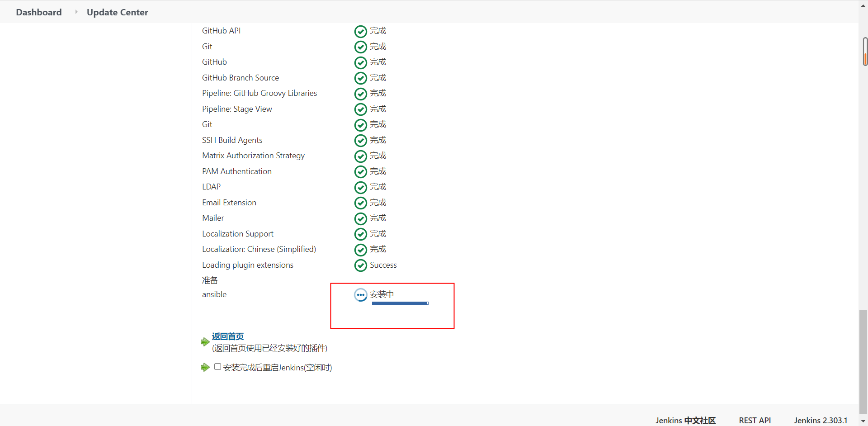Click the ansible installing pending icon
The width and height of the screenshot is (868, 426).
pos(360,295)
